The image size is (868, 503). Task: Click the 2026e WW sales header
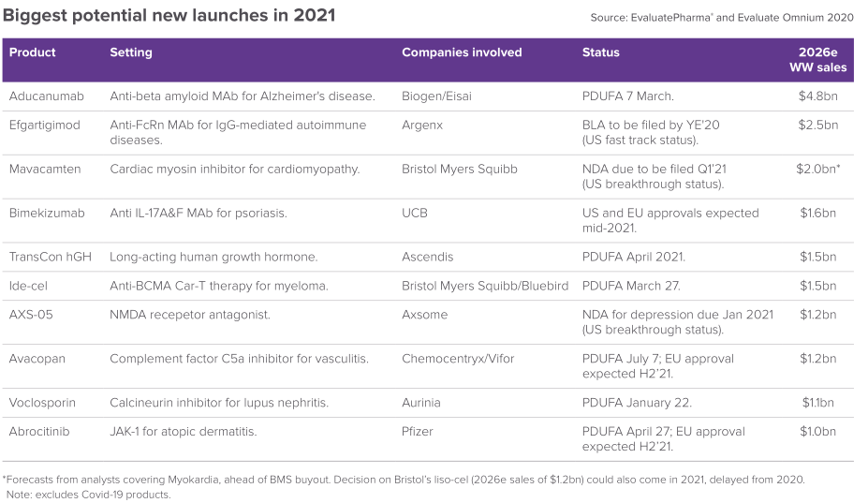817,60
